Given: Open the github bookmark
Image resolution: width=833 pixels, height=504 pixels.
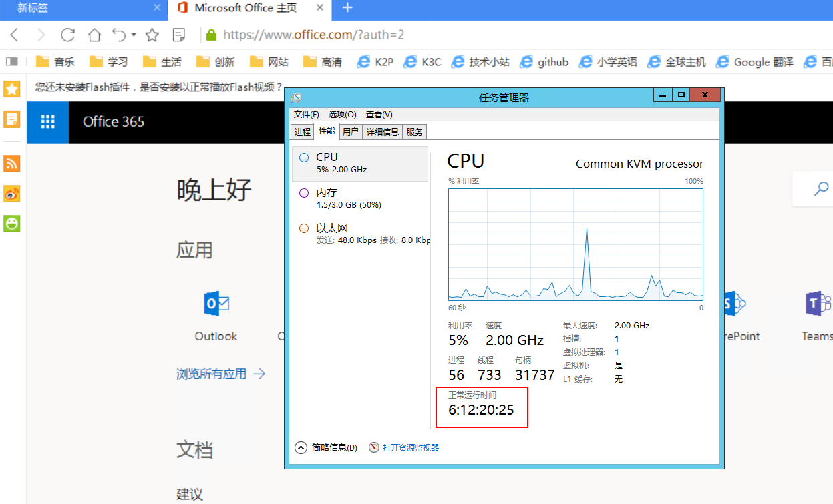Looking at the screenshot, I should [544, 62].
